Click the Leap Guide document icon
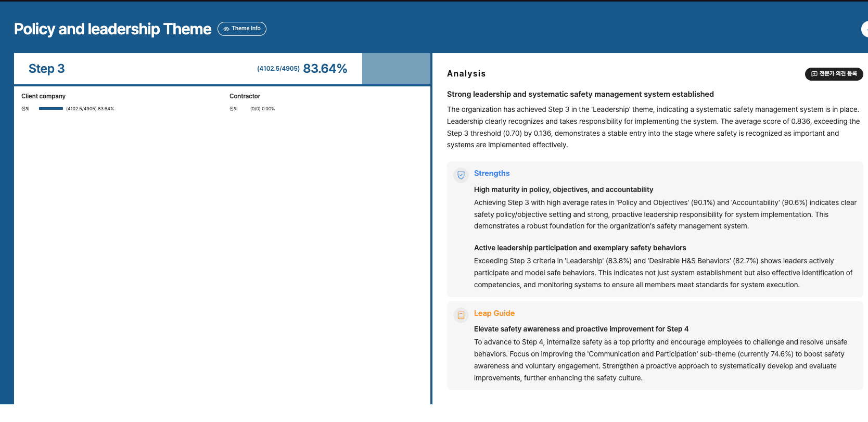Screen dimensions: 868x422 (461, 315)
